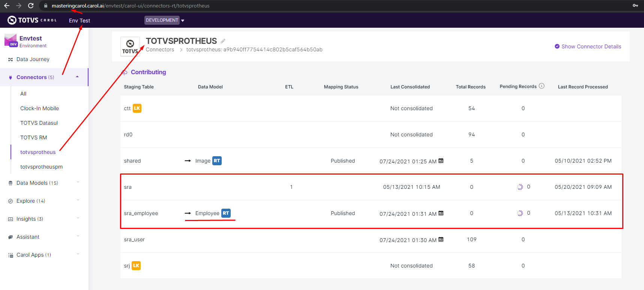
Task: Select totvsprotheuspm connector in sidebar
Action: click(41, 167)
